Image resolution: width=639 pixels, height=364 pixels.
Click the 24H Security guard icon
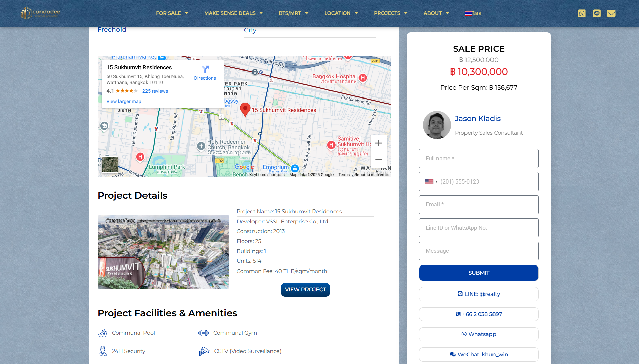[103, 351]
